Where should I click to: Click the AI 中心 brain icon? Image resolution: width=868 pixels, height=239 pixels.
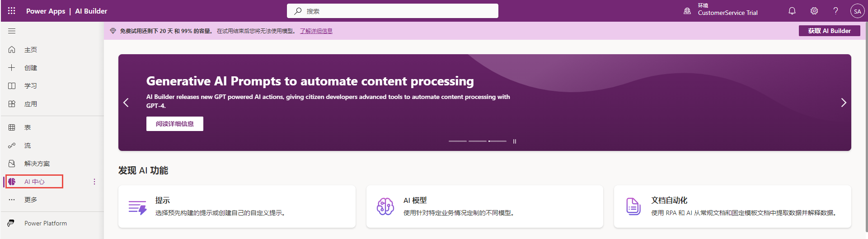(12, 182)
